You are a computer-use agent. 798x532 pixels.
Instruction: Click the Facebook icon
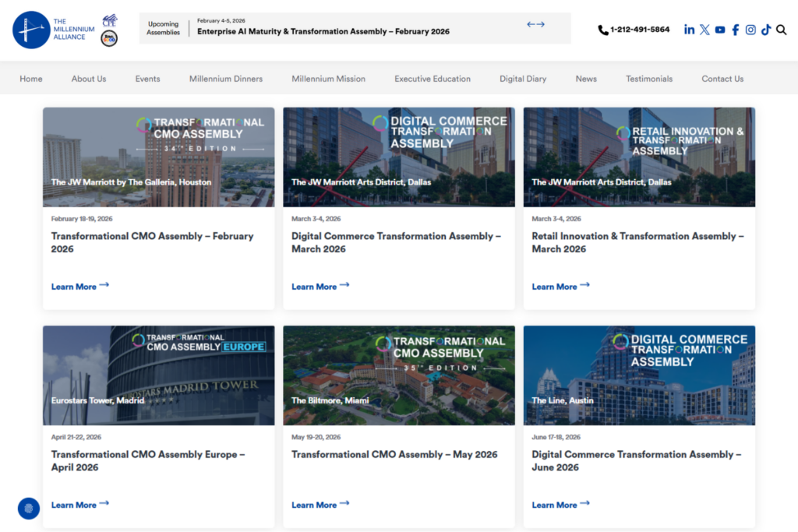point(735,30)
